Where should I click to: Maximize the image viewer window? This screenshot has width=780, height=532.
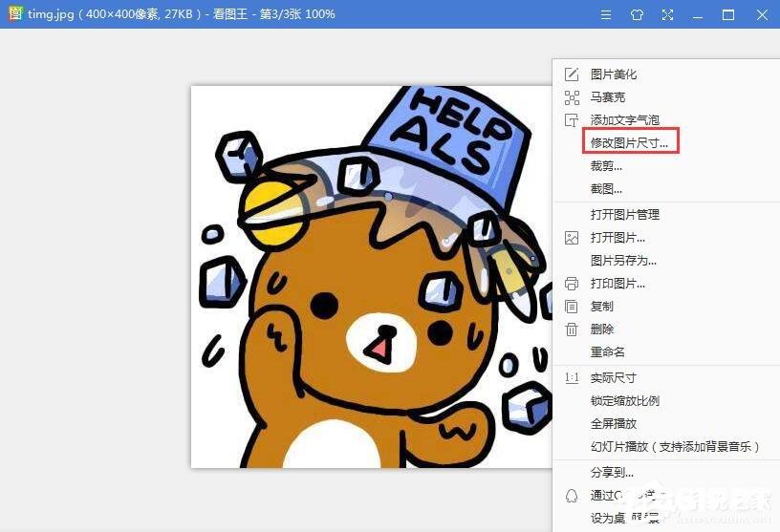pyautogui.click(x=728, y=14)
